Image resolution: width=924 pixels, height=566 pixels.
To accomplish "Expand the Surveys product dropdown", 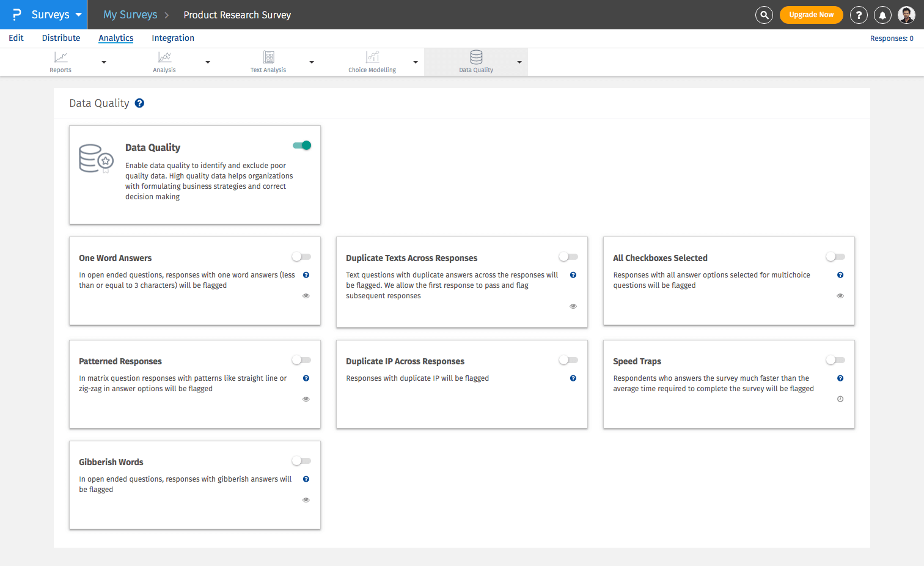I will [78, 15].
